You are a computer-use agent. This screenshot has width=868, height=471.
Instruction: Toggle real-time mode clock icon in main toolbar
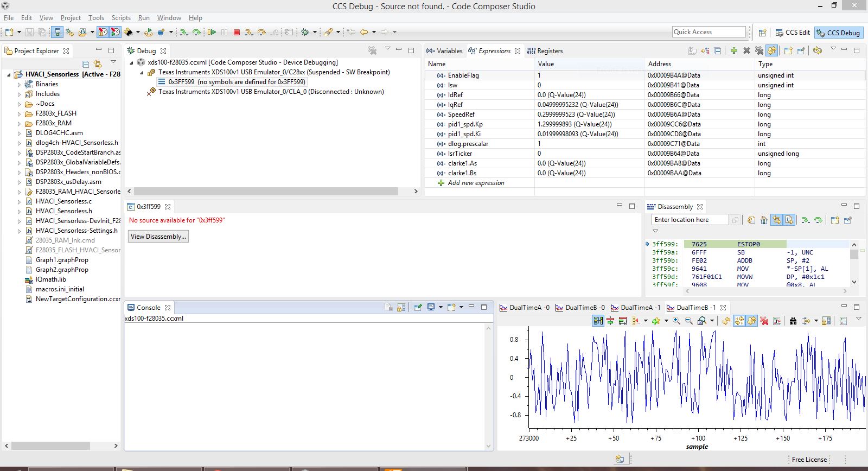click(103, 33)
